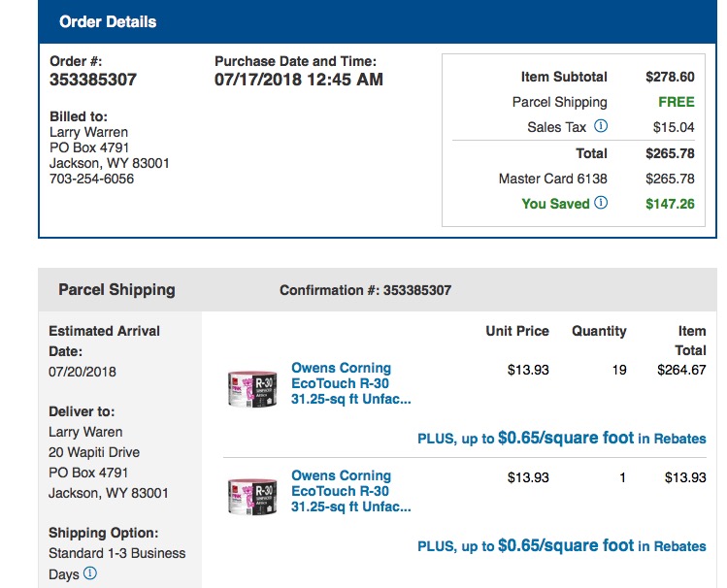Click the $264.67 item total
Image resolution: width=727 pixels, height=588 pixels.
point(681,370)
